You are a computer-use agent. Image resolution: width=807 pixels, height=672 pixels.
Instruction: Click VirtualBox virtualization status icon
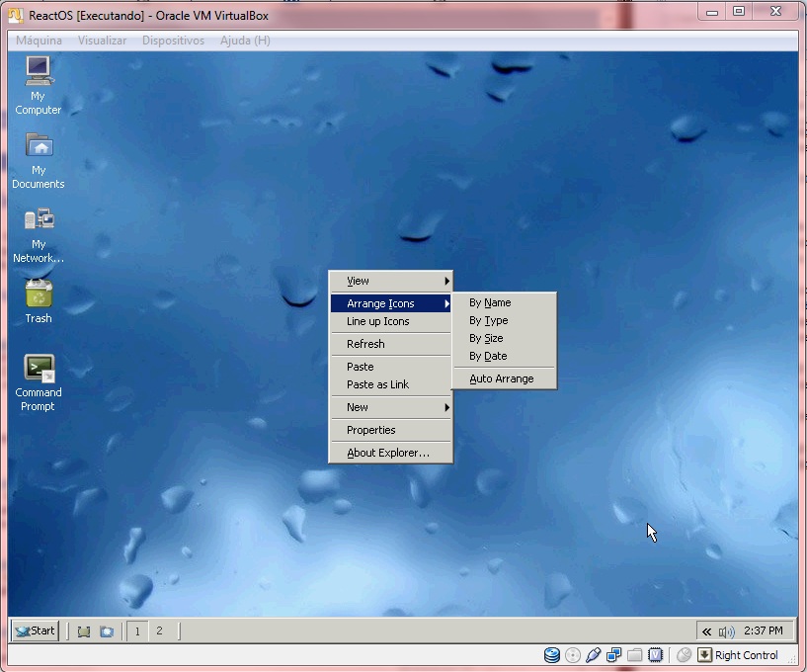click(x=655, y=655)
